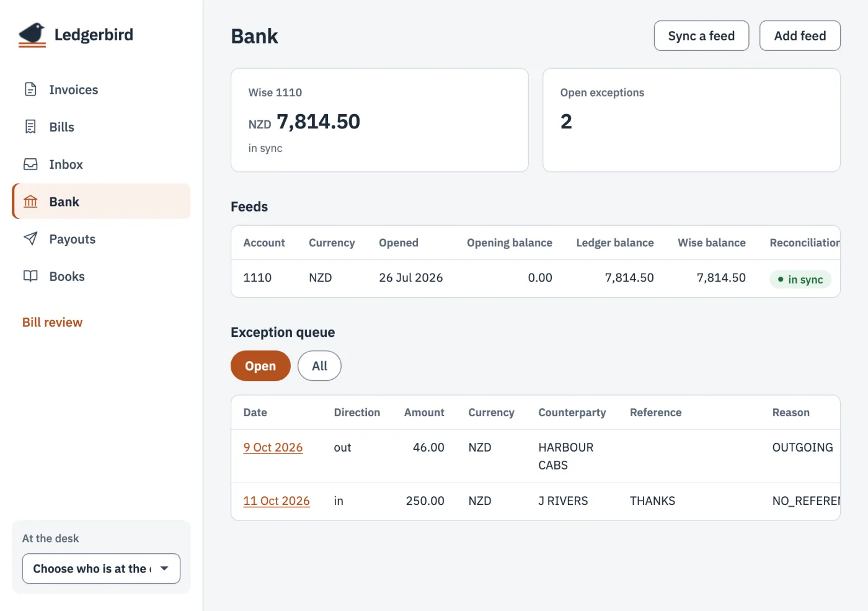This screenshot has width=868, height=611.
Task: Click the OUTGOING reason cell
Action: [x=802, y=447]
